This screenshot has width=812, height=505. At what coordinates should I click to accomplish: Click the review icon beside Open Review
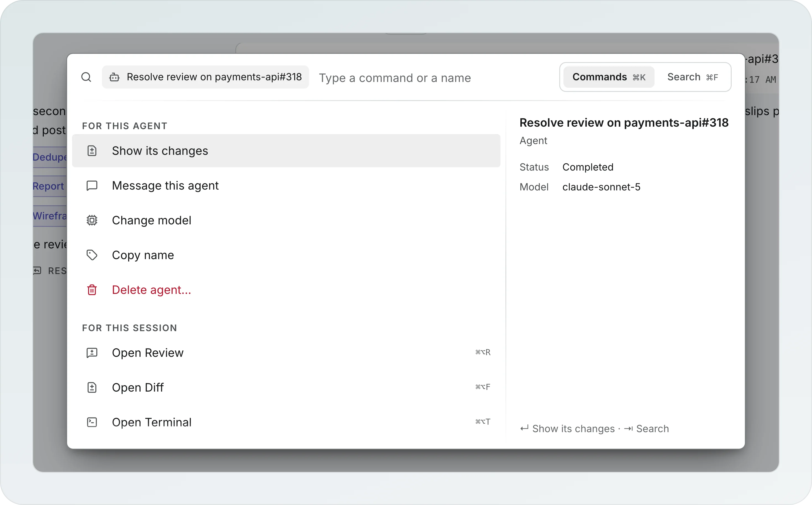pyautogui.click(x=92, y=353)
